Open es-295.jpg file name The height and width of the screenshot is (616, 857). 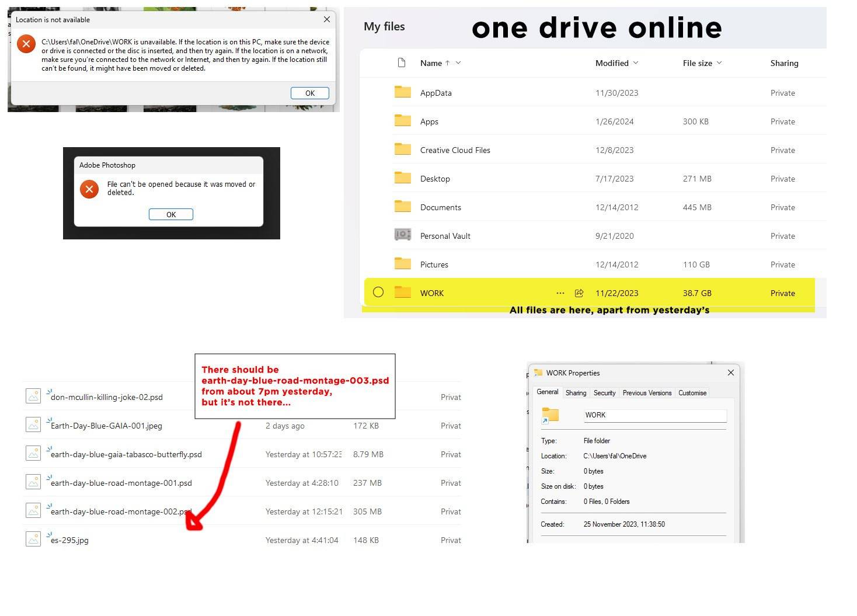69,540
